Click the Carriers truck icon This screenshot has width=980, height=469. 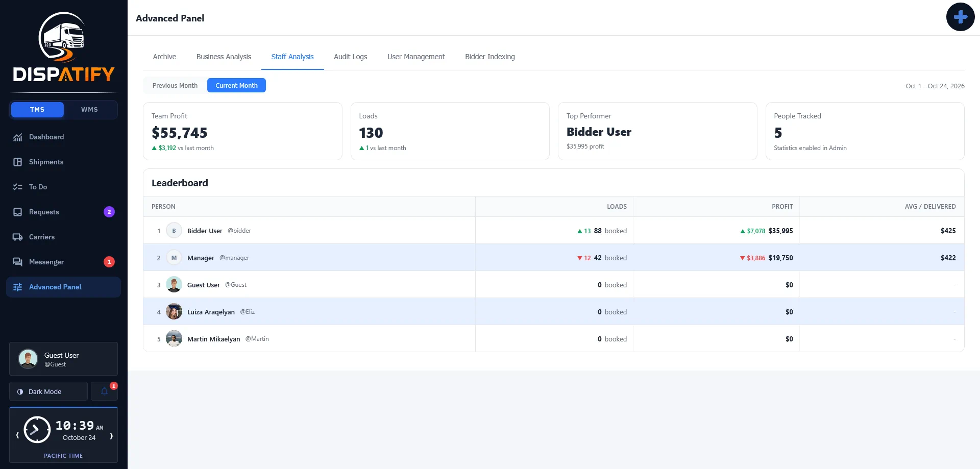tap(18, 237)
